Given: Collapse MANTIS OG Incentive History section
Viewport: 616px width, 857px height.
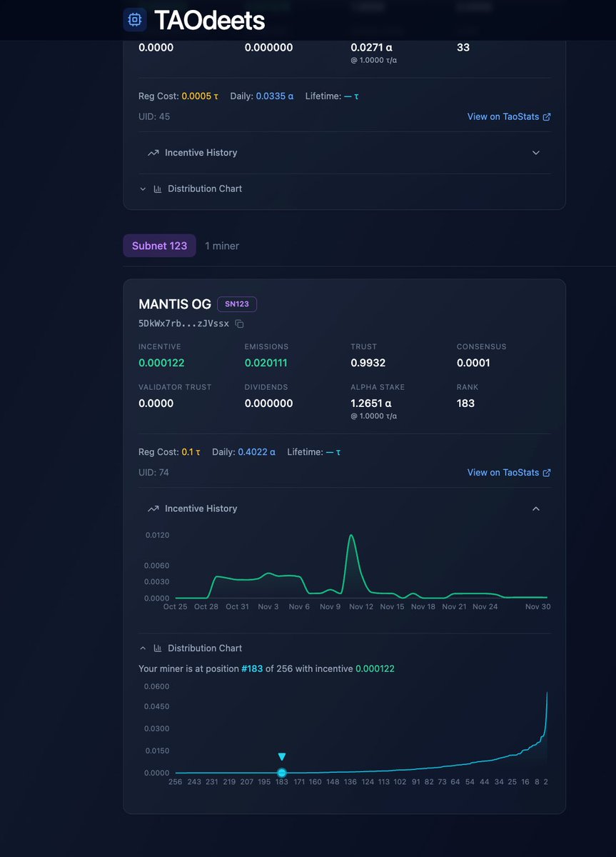Looking at the screenshot, I should pyautogui.click(x=344, y=508).
